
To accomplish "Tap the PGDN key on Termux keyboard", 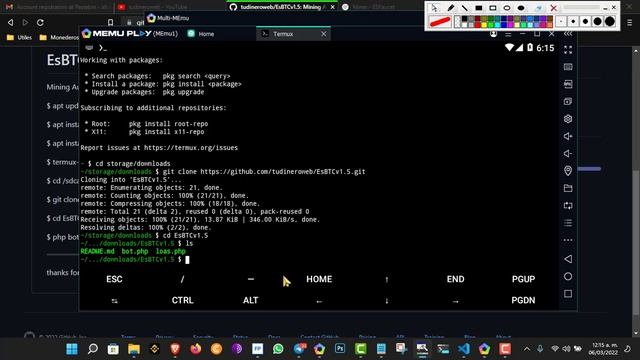I will click(523, 300).
